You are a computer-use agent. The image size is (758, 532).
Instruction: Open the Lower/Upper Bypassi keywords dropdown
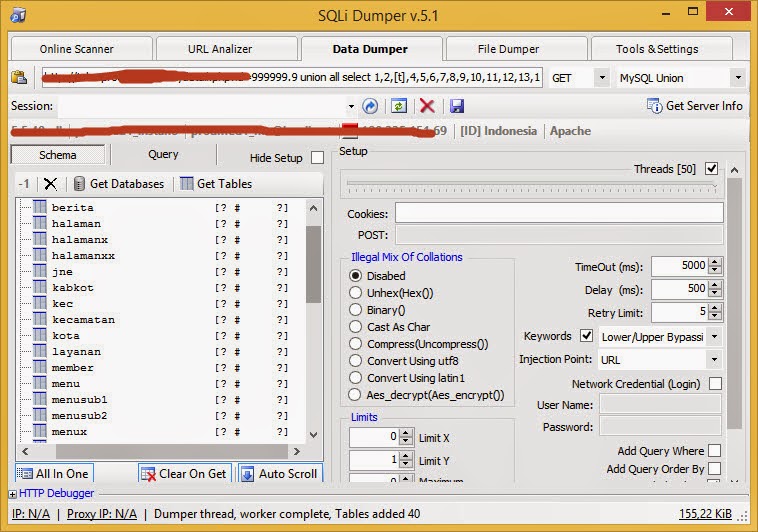tap(714, 337)
